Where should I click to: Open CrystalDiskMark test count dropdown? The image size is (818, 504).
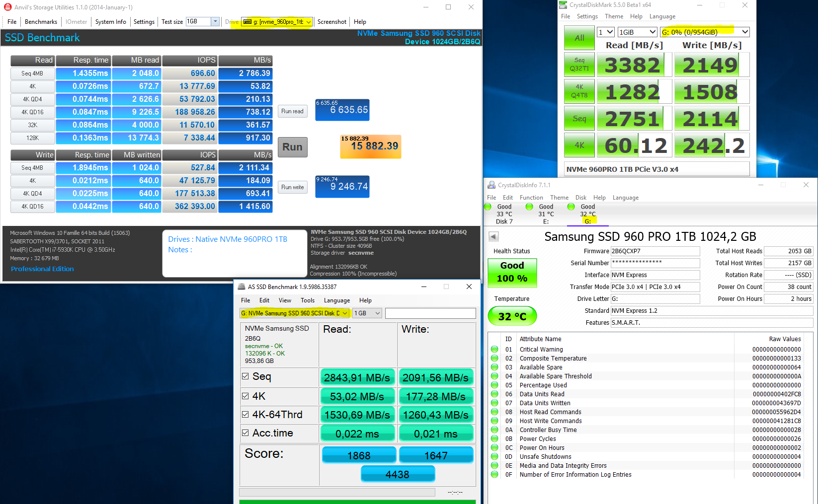(x=605, y=32)
